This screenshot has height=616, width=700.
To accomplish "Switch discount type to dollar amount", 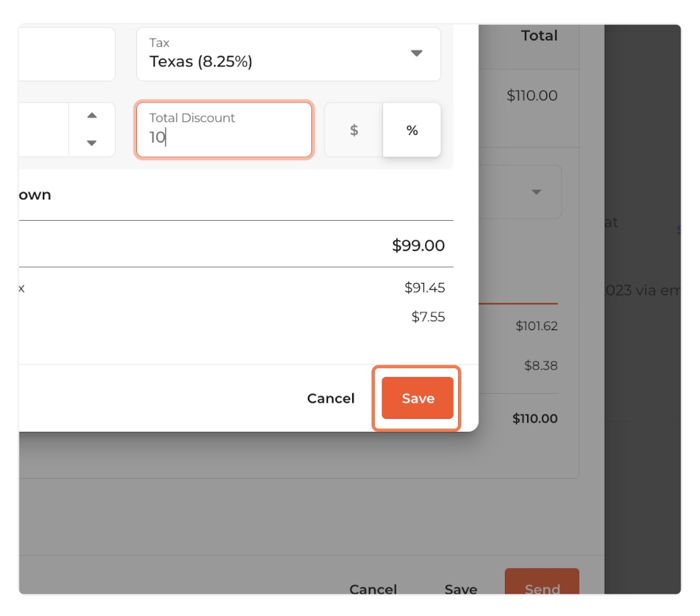I will tap(353, 130).
